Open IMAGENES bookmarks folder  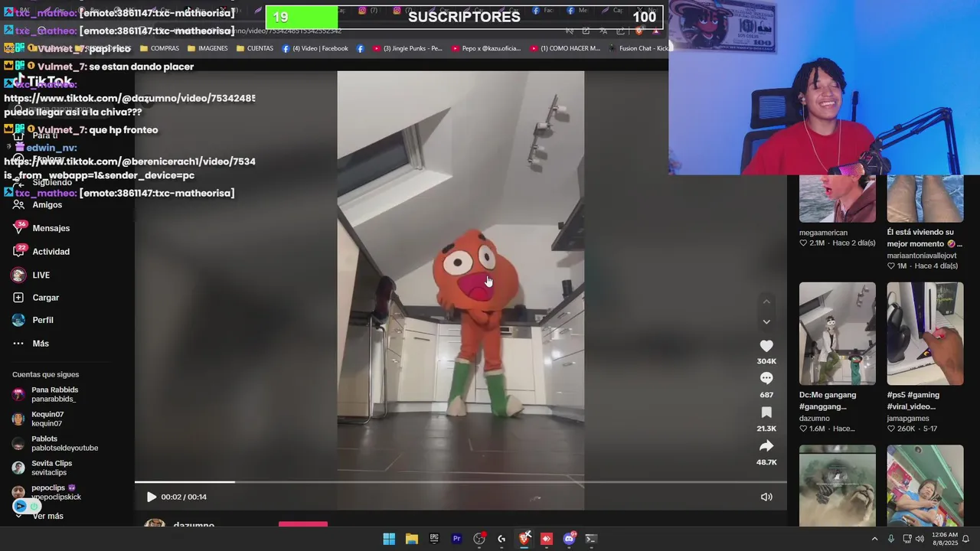[x=207, y=48]
